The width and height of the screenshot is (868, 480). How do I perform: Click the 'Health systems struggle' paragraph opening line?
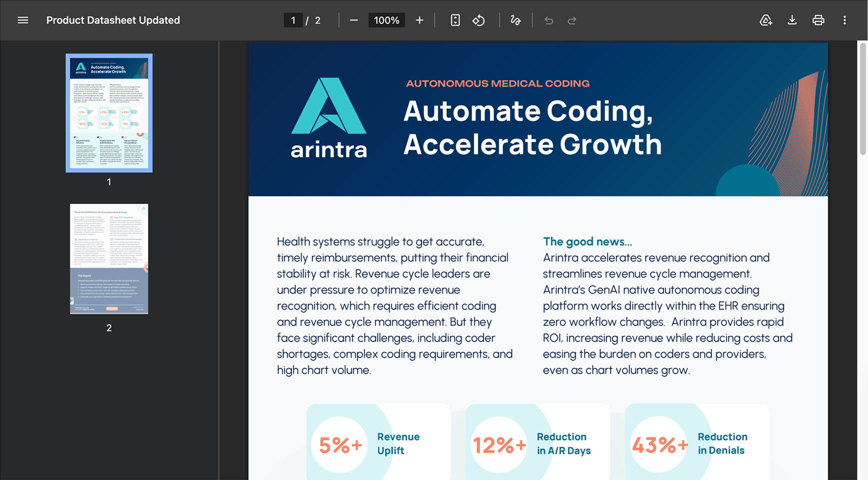(x=380, y=242)
